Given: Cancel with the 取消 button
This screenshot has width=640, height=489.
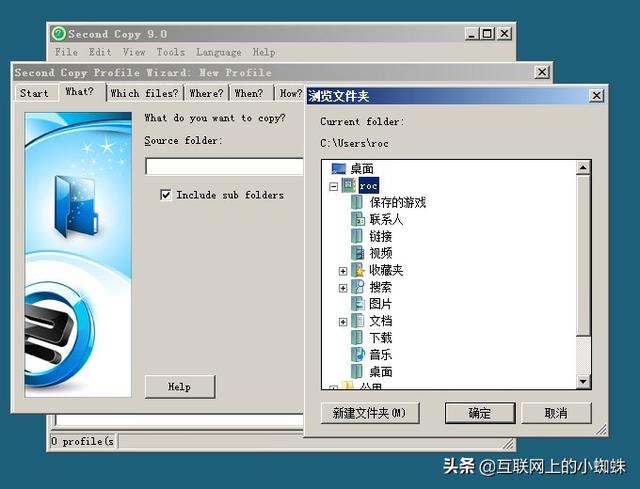Looking at the screenshot, I should 556,413.
